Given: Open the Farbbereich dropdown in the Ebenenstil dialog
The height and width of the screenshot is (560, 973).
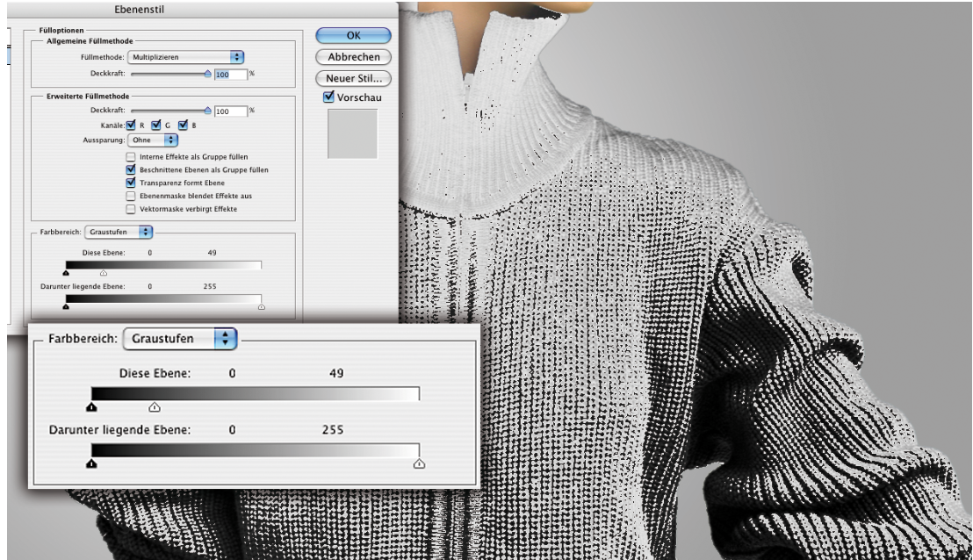Looking at the screenshot, I should [x=119, y=232].
